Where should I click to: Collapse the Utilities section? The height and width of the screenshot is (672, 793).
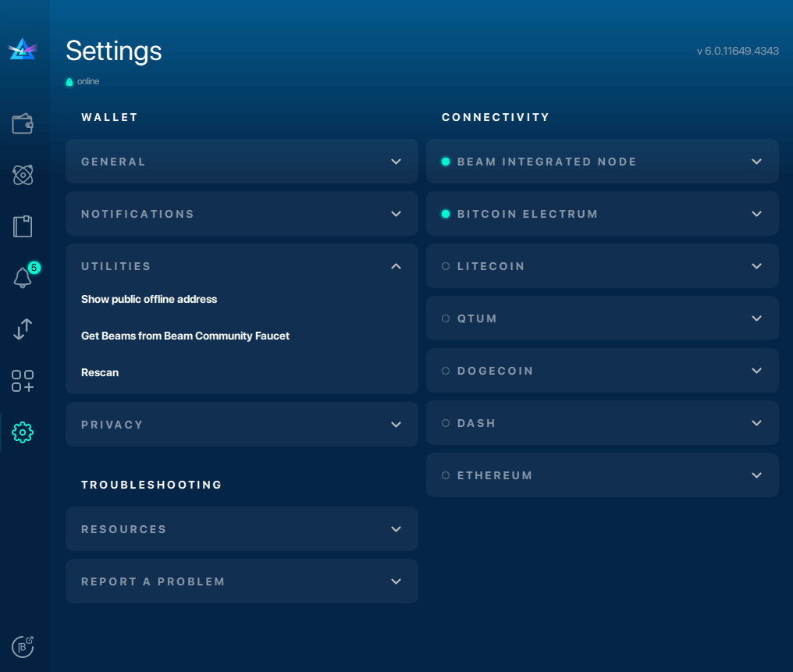tap(396, 266)
